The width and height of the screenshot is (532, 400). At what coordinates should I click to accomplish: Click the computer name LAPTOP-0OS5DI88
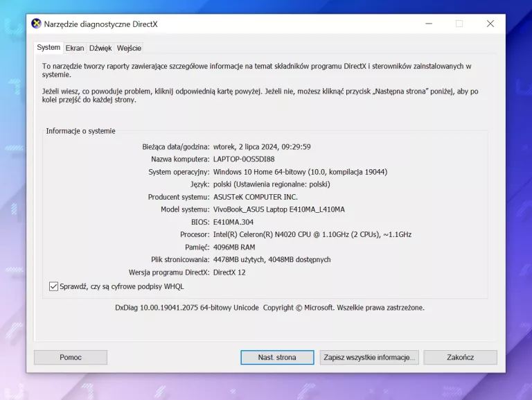pos(244,159)
